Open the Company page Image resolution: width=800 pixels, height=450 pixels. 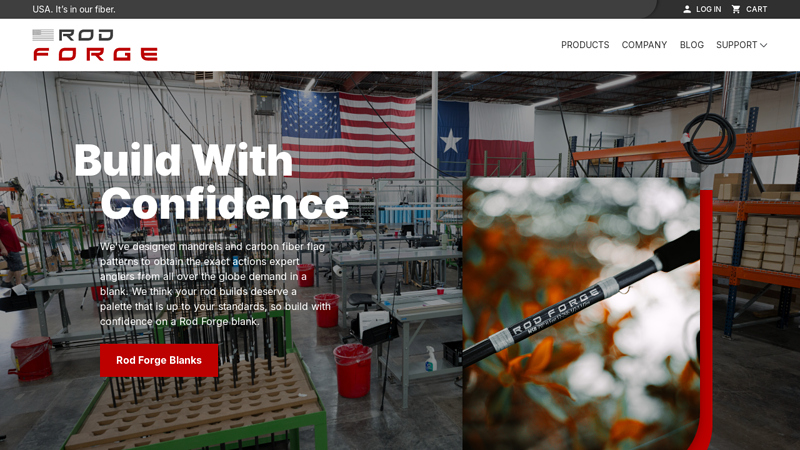click(644, 45)
